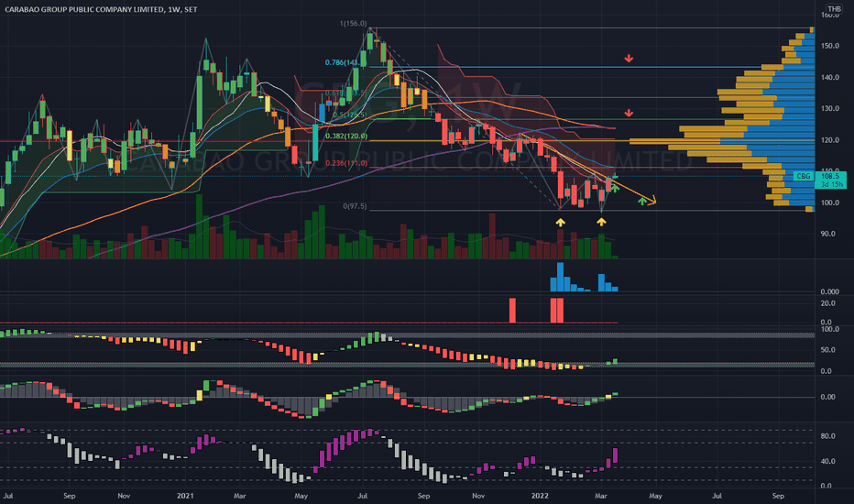This screenshot has height=504, width=854.
Task: Click the 150.0 price axis label
Action: point(830,47)
